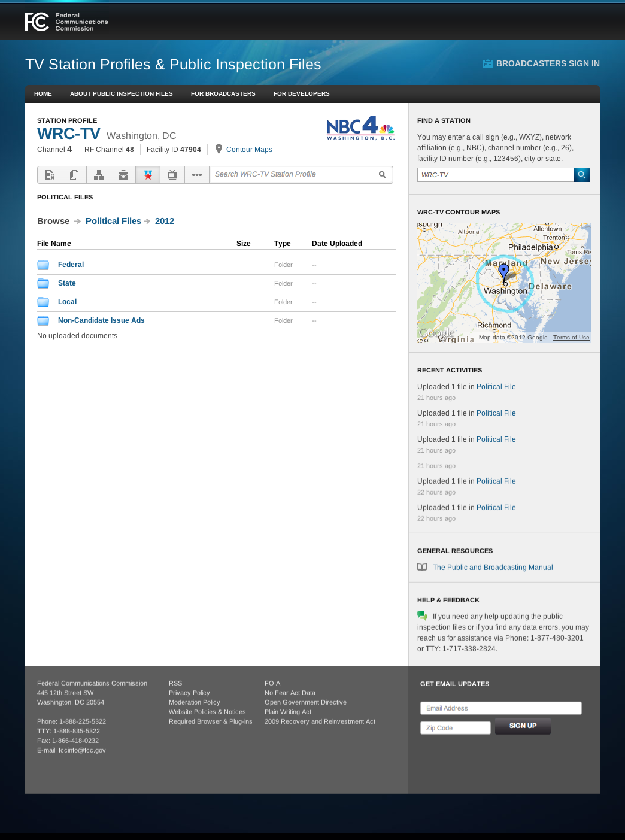This screenshot has height=840, width=625.
Task: Focus the Find a Station input field
Action: (496, 175)
